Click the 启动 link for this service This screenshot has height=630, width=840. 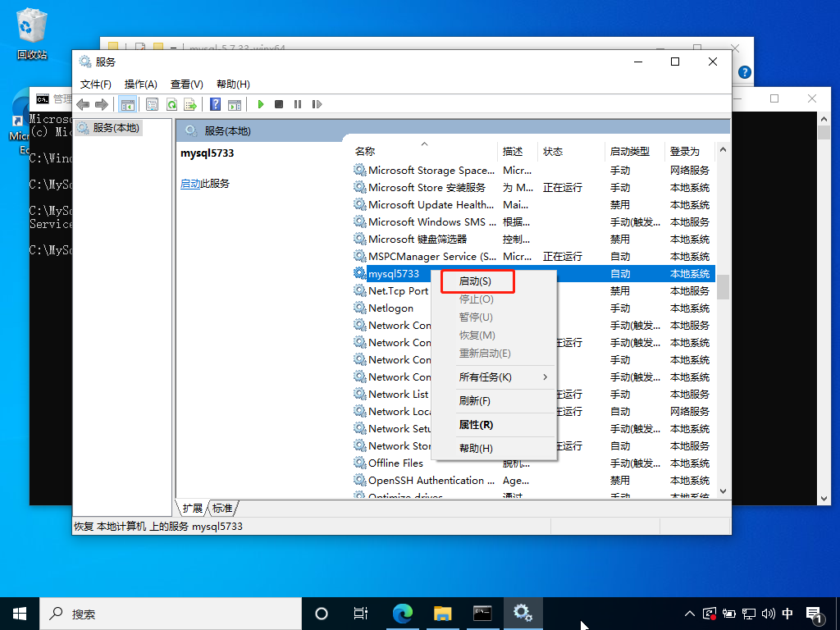190,184
